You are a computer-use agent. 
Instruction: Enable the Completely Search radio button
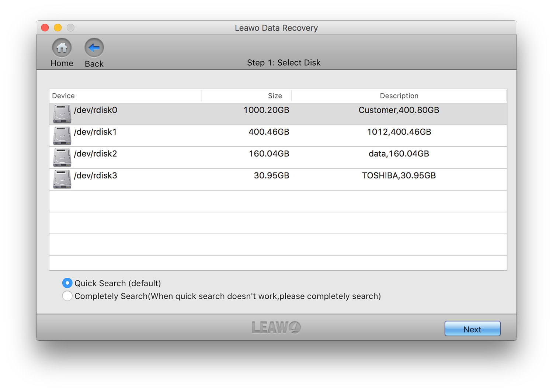pos(67,296)
